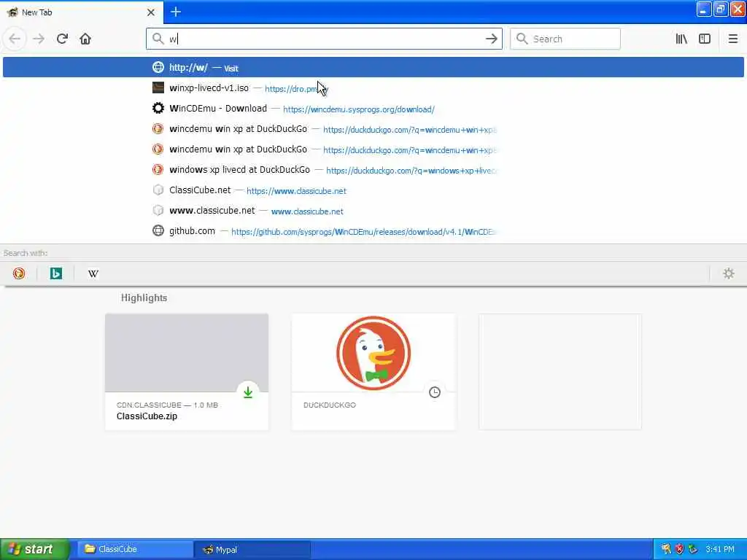Screen dimensions: 747x560
Task: Select the New Tab tab
Action: (81, 12)
